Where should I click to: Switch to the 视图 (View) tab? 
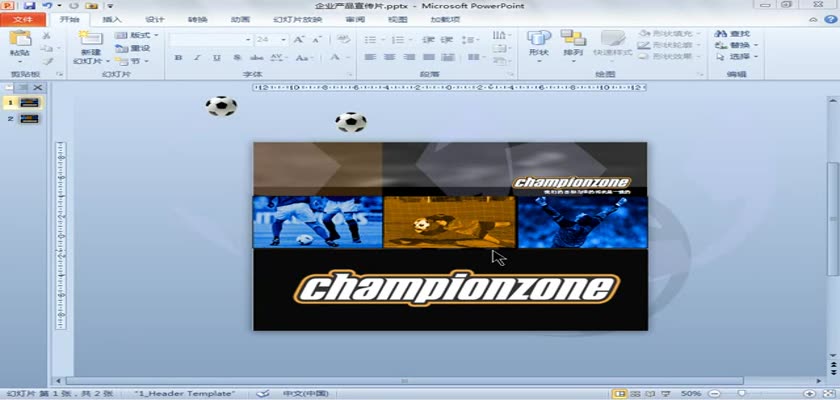pyautogui.click(x=398, y=20)
